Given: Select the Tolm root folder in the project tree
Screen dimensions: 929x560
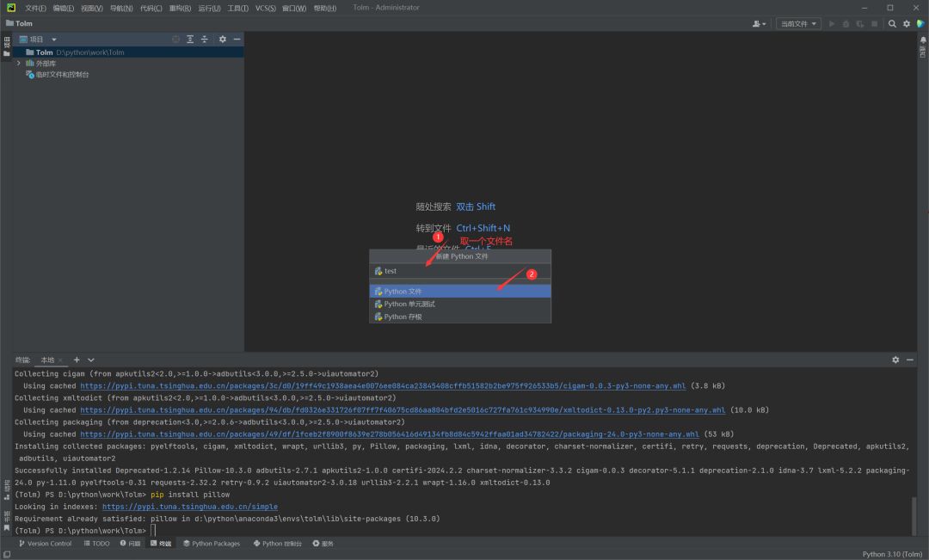Looking at the screenshot, I should coord(128,52).
